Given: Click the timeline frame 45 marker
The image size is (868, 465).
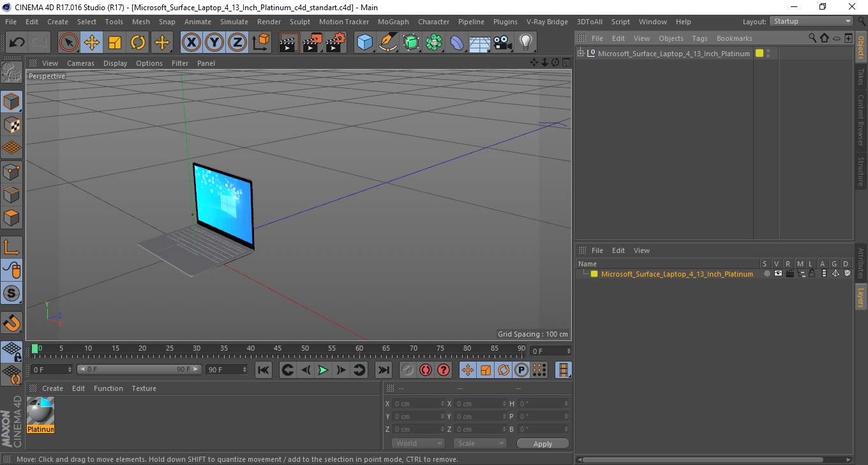Looking at the screenshot, I should (x=278, y=349).
